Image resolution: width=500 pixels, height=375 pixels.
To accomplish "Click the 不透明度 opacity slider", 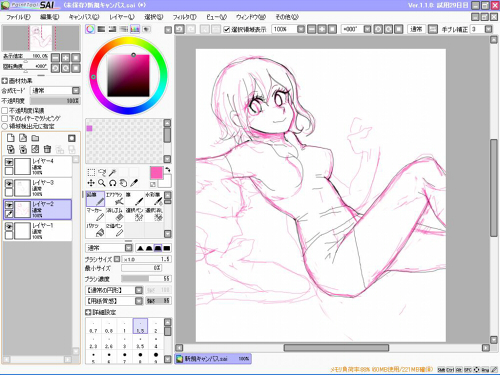I will point(55,101).
